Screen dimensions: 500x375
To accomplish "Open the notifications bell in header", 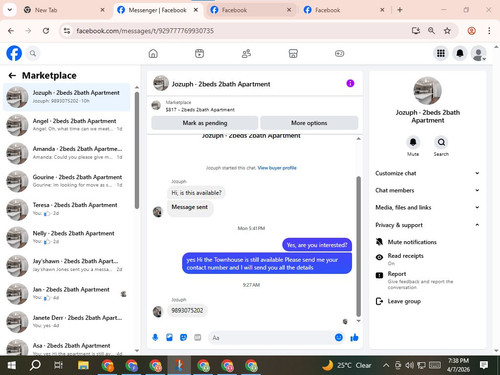I will (460, 53).
